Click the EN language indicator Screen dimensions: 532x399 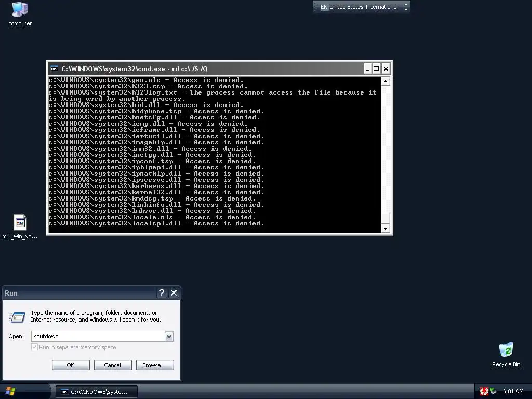coord(324,7)
